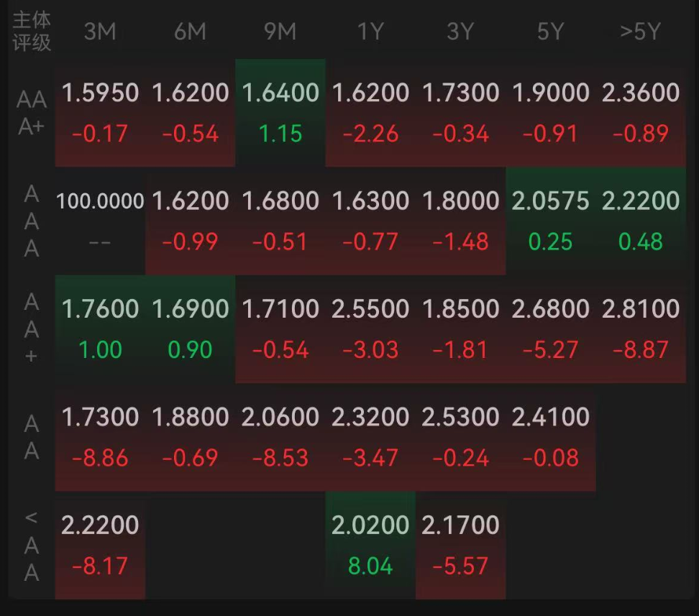This screenshot has height=616, width=699.
Task: Click the AA+ 3M cell showing 1.7600
Action: coord(100,329)
